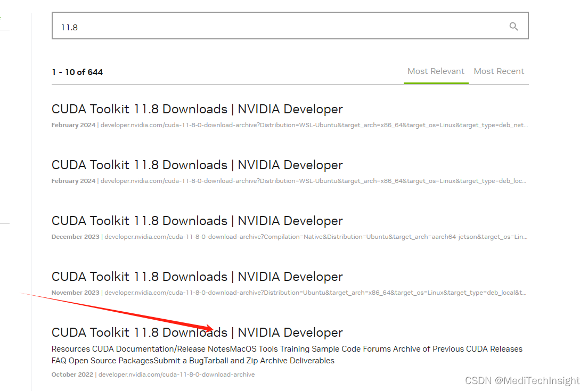Viewport: 588px width, 391px height.
Task: Click the magnifier search icon
Action: (x=513, y=26)
